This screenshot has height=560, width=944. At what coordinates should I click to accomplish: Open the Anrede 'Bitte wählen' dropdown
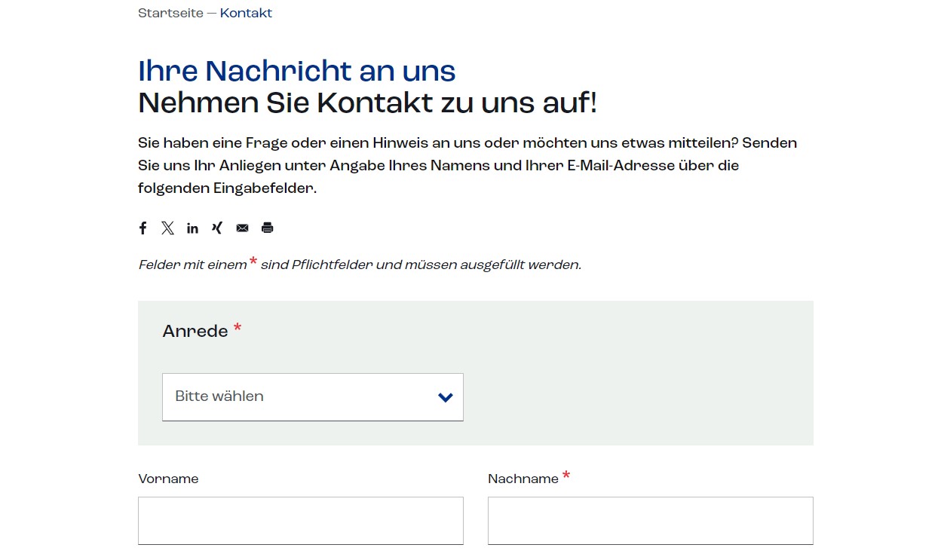click(x=312, y=396)
